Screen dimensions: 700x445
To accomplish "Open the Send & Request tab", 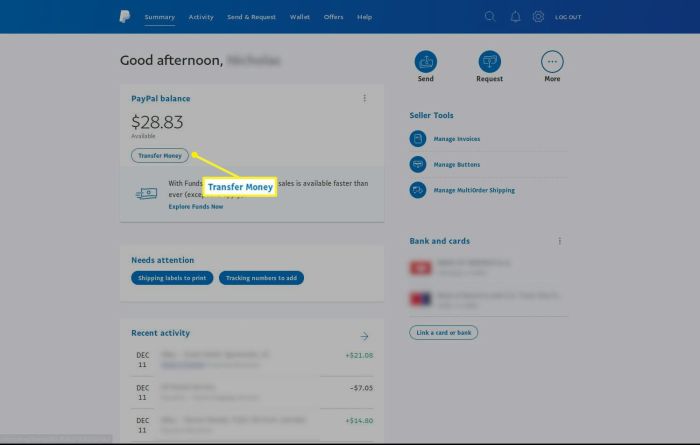I will click(251, 17).
